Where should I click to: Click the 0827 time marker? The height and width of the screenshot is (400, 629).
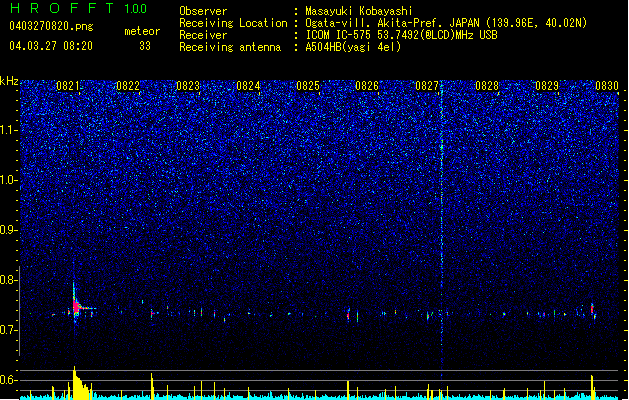pyautogui.click(x=427, y=85)
